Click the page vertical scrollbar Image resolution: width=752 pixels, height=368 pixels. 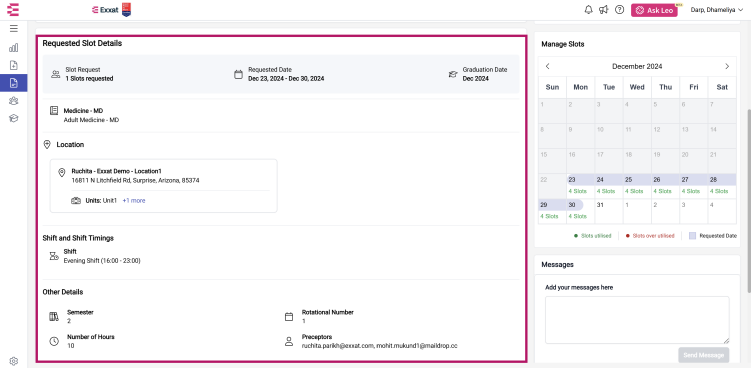(x=749, y=201)
